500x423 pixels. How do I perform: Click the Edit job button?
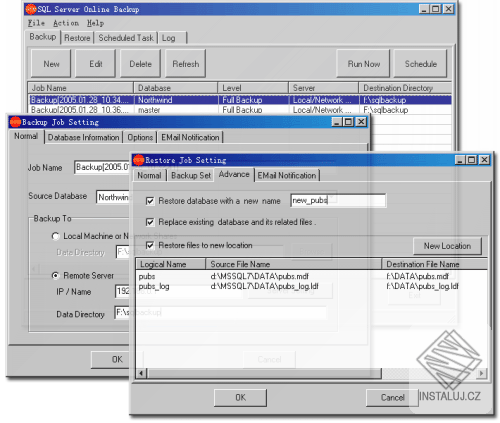(96, 64)
